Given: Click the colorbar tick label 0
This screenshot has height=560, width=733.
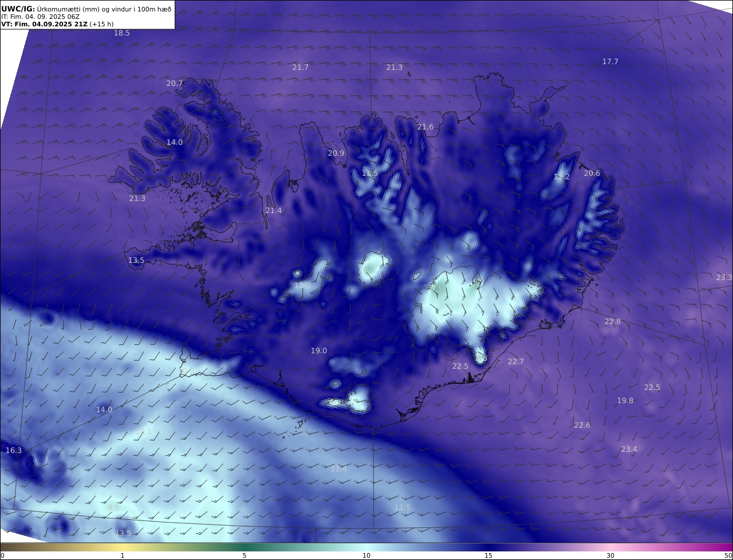Looking at the screenshot, I should click(x=2, y=555).
